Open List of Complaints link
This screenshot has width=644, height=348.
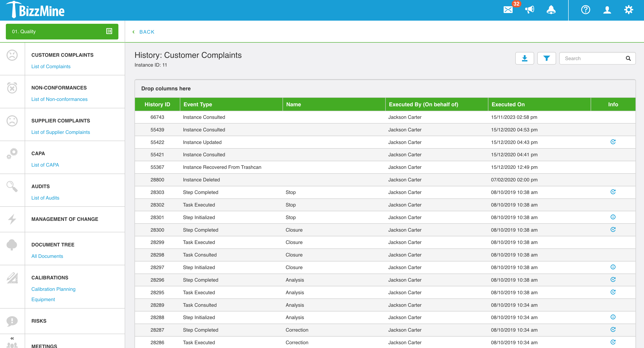click(50, 66)
